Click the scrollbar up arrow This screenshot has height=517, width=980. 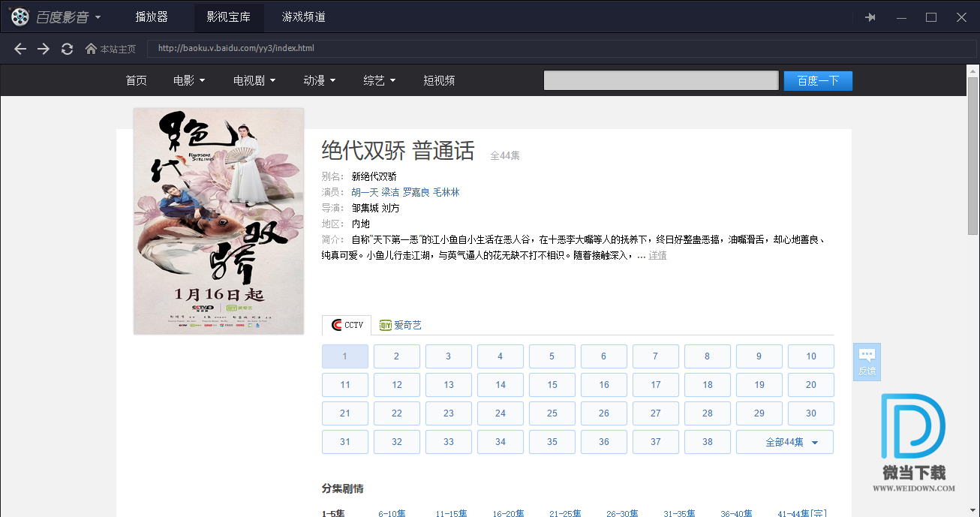coord(972,71)
